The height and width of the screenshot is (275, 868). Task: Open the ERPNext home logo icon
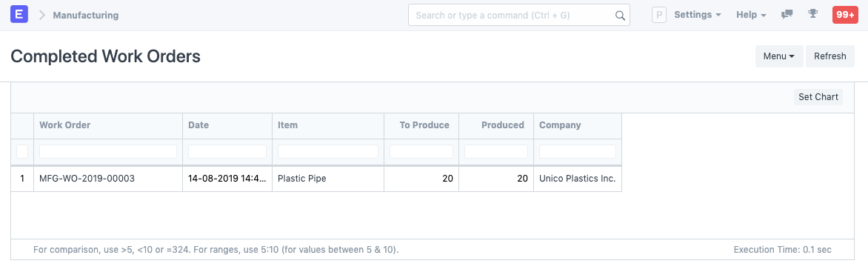click(x=19, y=15)
